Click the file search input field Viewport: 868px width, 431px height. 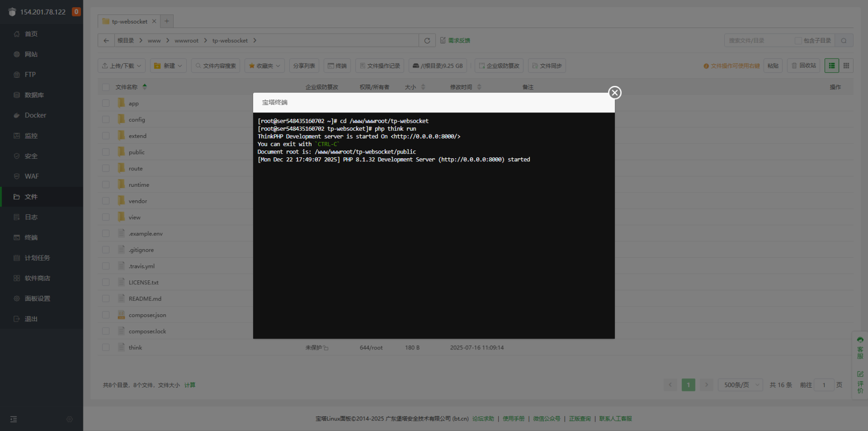758,41
